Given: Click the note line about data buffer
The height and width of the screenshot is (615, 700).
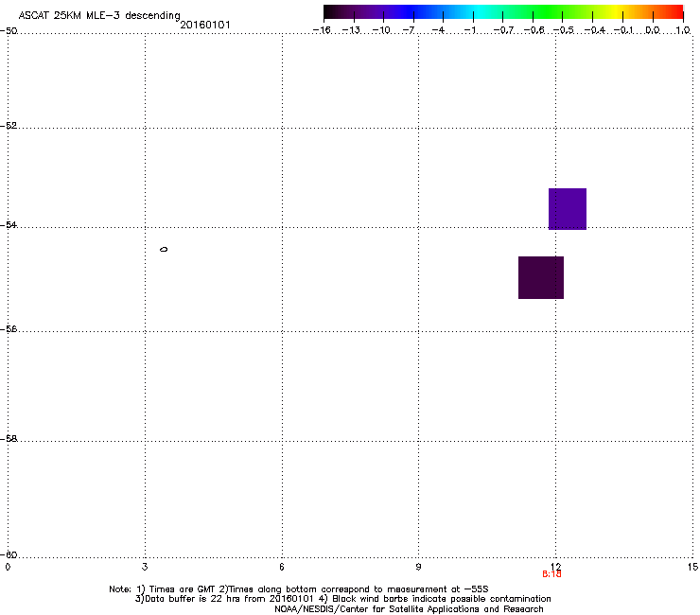Looking at the screenshot, I should pyautogui.click(x=342, y=599).
